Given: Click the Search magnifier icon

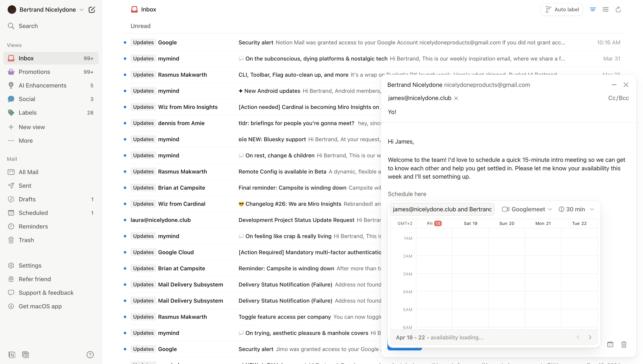Looking at the screenshot, I should [11, 26].
